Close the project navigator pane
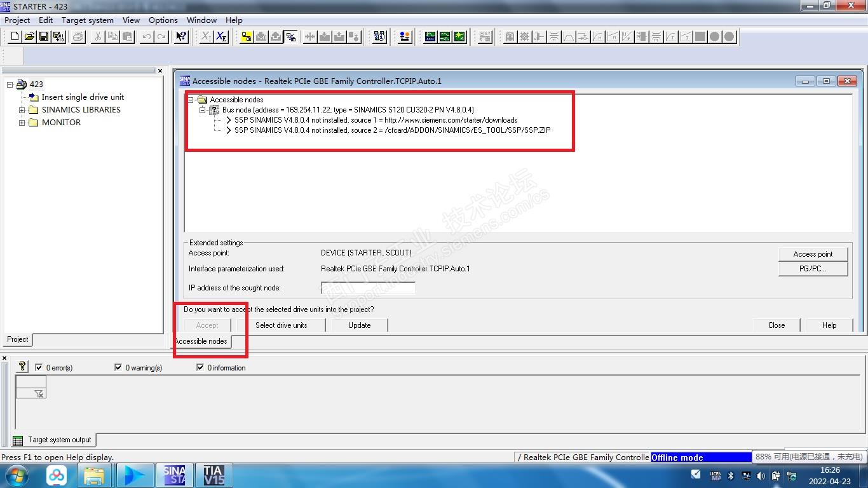Screen dimensions: 868x488 pos(160,71)
